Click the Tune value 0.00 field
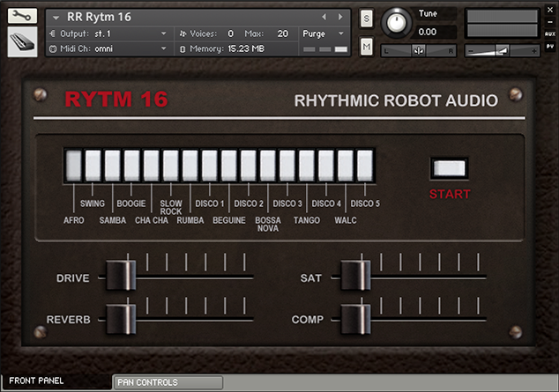The image size is (559, 392). tap(436, 32)
